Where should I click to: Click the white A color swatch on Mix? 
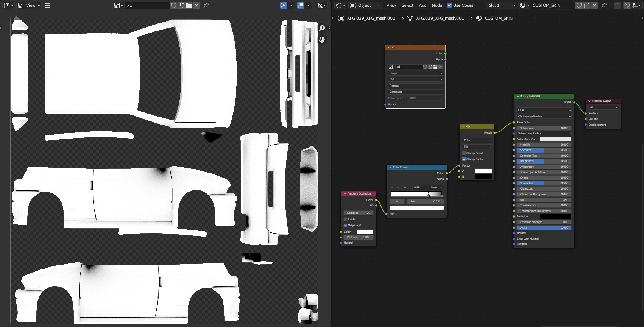483,171
